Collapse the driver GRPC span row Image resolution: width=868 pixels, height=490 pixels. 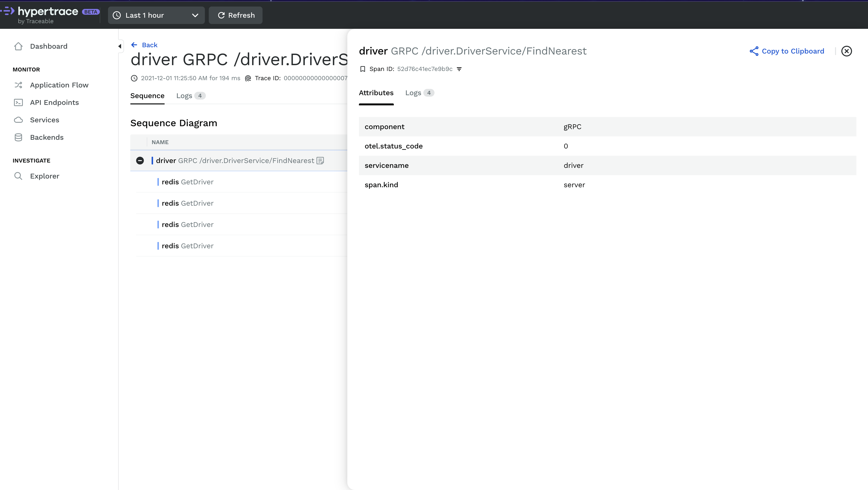[x=140, y=161]
